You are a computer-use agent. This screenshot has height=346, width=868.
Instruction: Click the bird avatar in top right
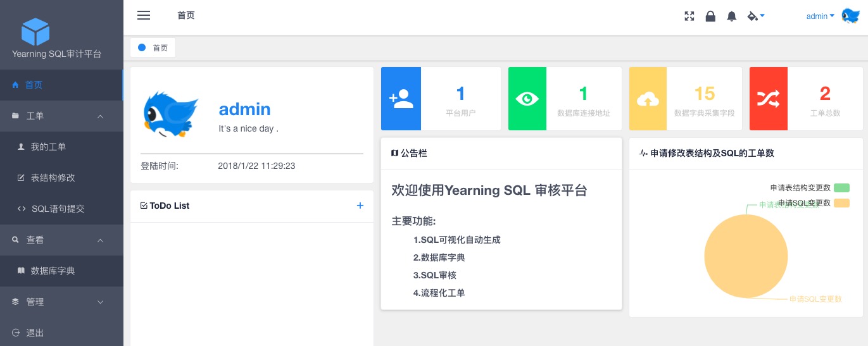coord(850,16)
